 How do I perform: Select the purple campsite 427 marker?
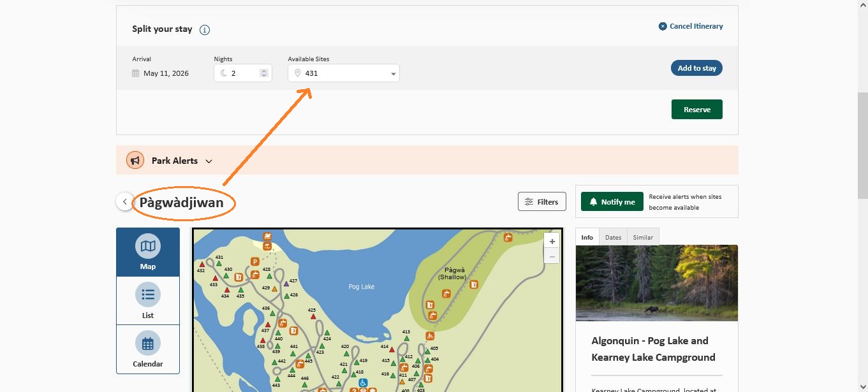click(x=286, y=284)
